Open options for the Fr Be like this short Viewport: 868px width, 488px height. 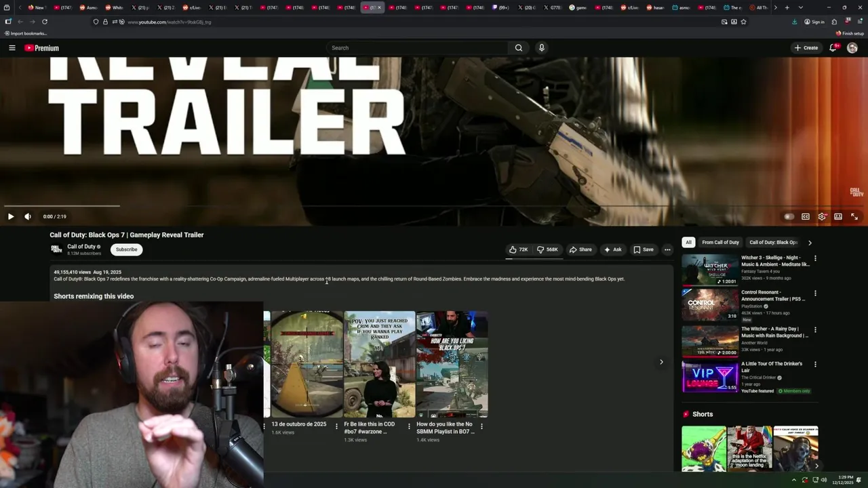coord(409,426)
